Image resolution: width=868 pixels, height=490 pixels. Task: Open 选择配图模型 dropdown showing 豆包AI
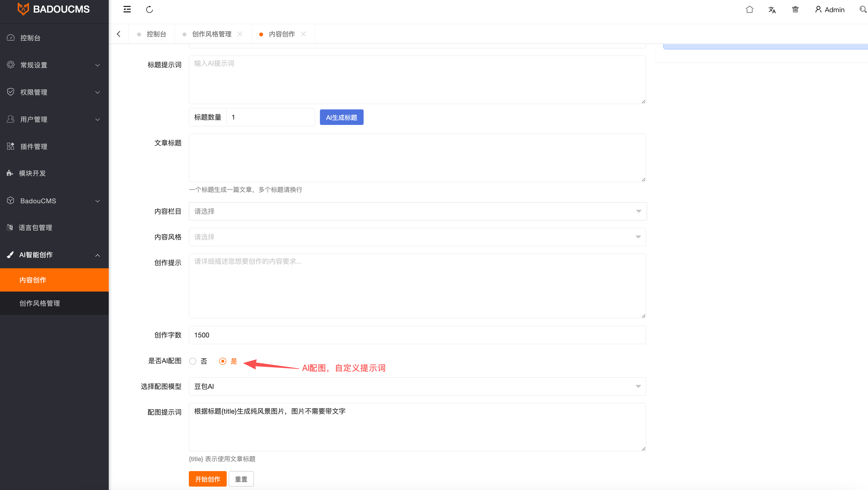417,386
